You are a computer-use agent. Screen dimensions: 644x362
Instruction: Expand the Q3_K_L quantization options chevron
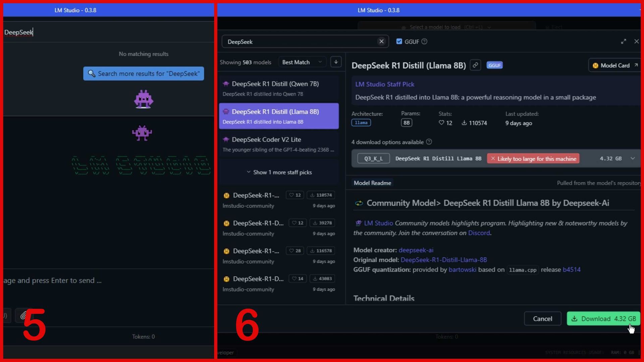tap(633, 158)
